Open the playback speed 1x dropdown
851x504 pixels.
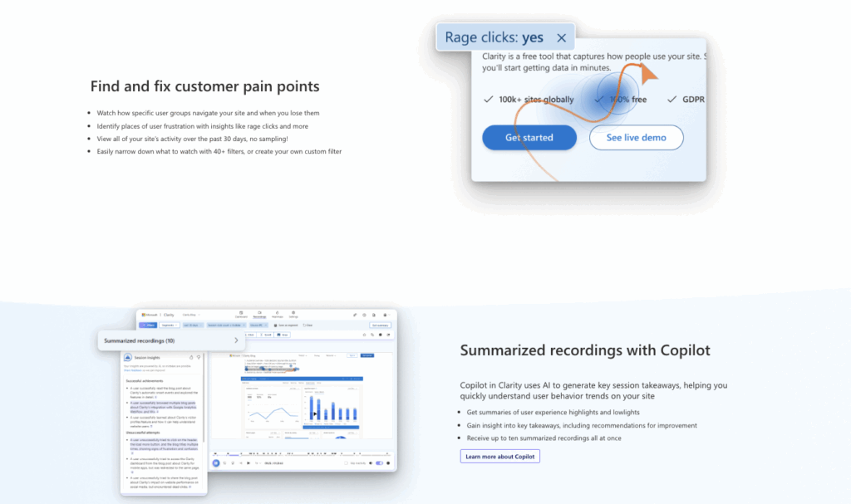click(x=258, y=463)
